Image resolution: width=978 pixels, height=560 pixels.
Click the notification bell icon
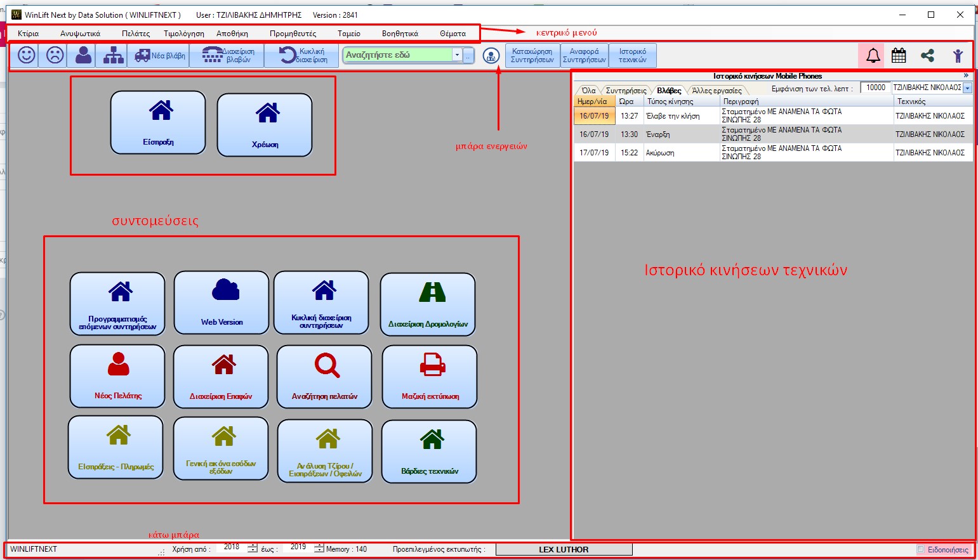873,56
